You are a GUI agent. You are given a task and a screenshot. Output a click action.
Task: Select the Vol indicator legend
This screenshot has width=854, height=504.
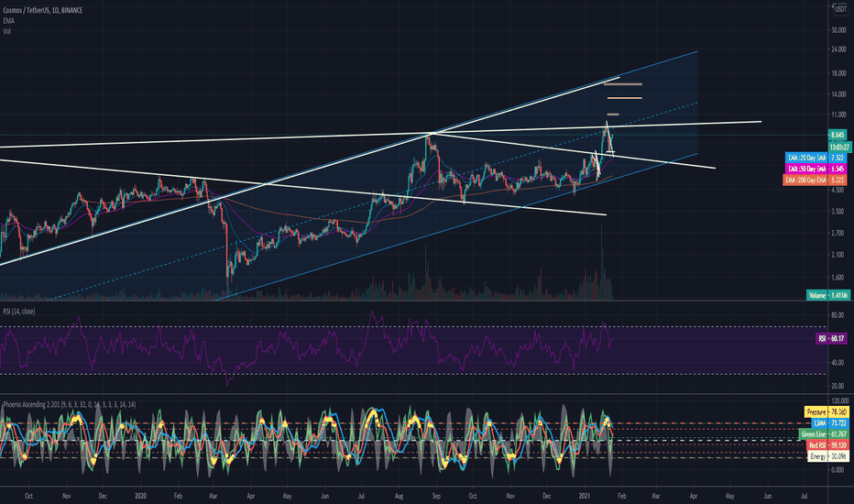coord(7,31)
